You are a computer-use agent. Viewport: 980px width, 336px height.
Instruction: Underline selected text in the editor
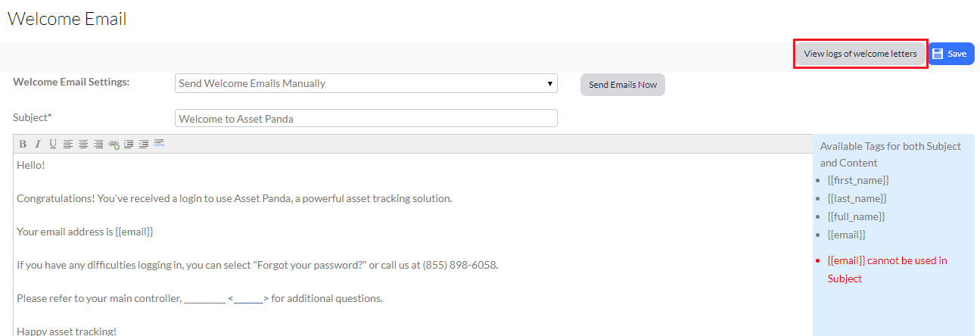[x=53, y=144]
